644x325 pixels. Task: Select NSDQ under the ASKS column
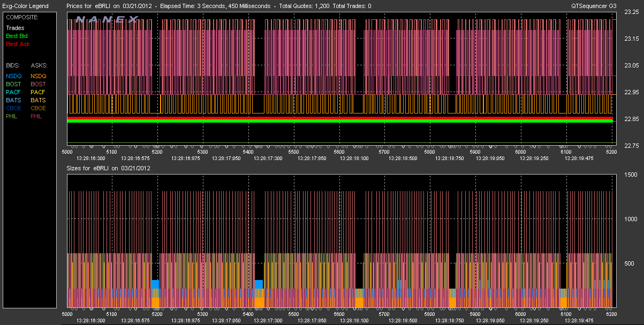pyautogui.click(x=39, y=76)
